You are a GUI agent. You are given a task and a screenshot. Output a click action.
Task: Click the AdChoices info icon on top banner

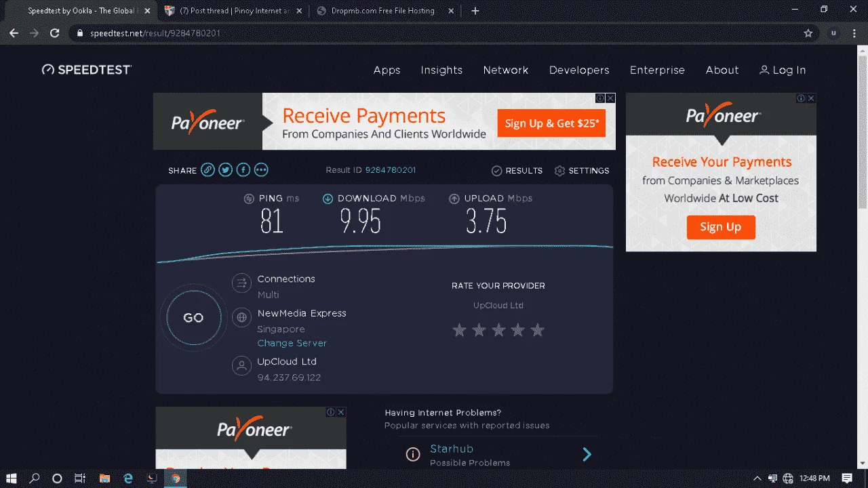click(x=600, y=98)
